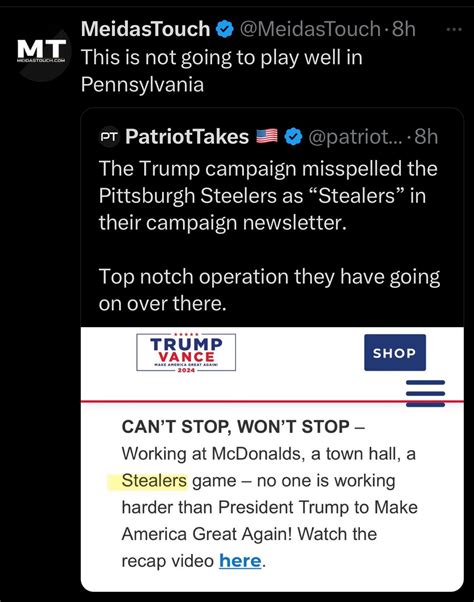Click the @MeidasTouch handle
The image size is (474, 602).
[x=310, y=29]
